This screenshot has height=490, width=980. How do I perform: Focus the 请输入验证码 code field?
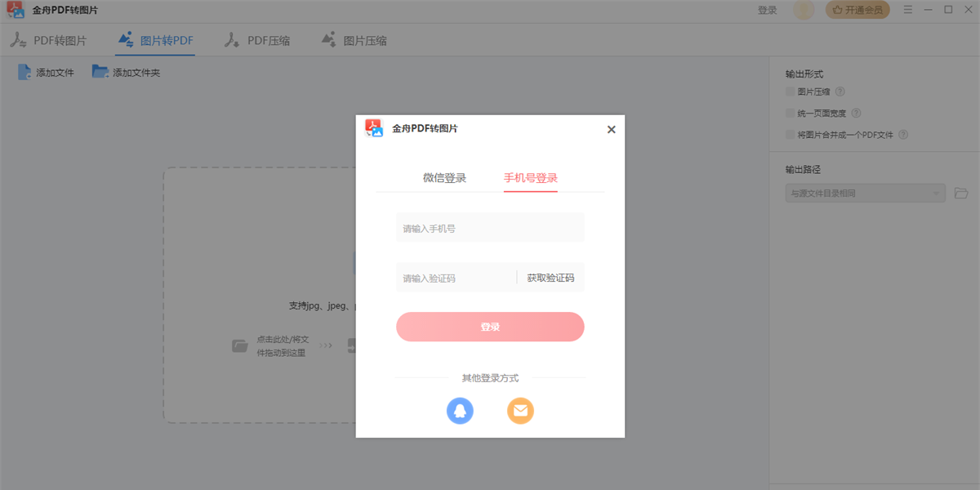(x=456, y=278)
